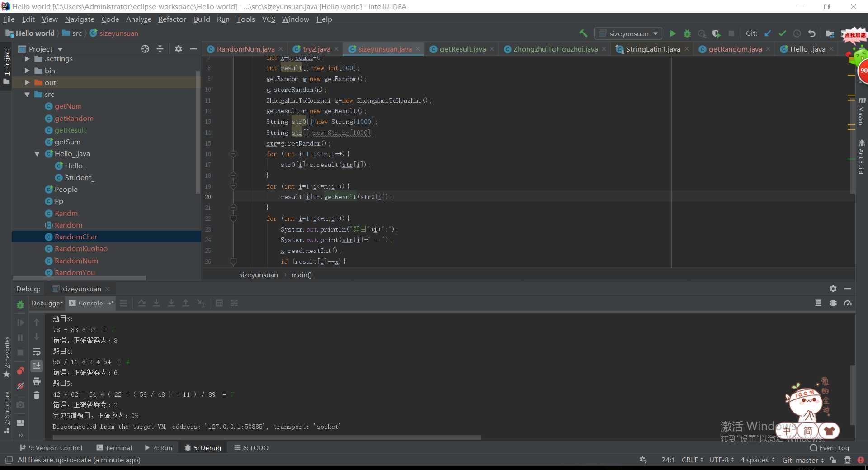
Task: Click the Step Out icon in the debugger toolbar
Action: pyautogui.click(x=185, y=303)
